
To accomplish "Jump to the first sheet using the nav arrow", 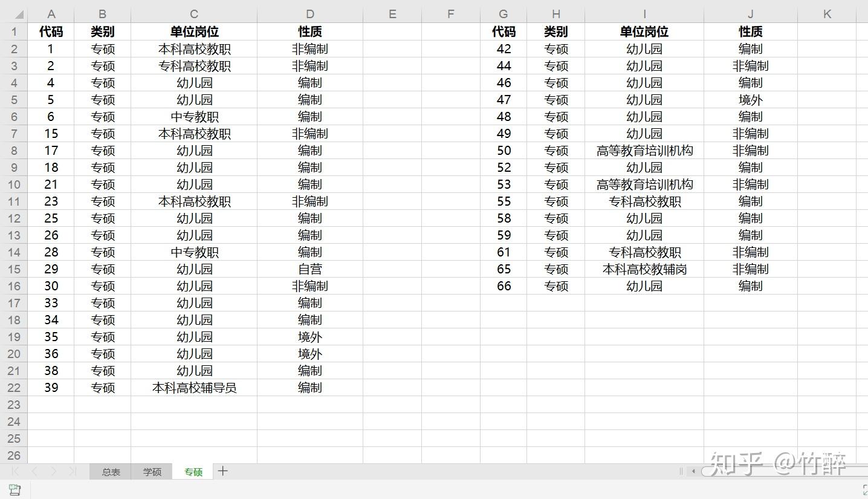I will coord(16,471).
